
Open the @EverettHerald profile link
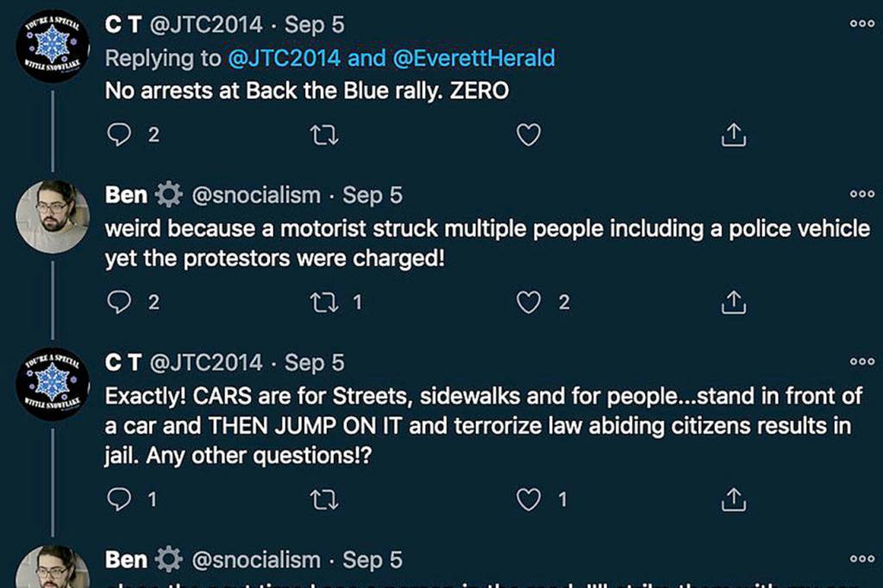tap(473, 58)
